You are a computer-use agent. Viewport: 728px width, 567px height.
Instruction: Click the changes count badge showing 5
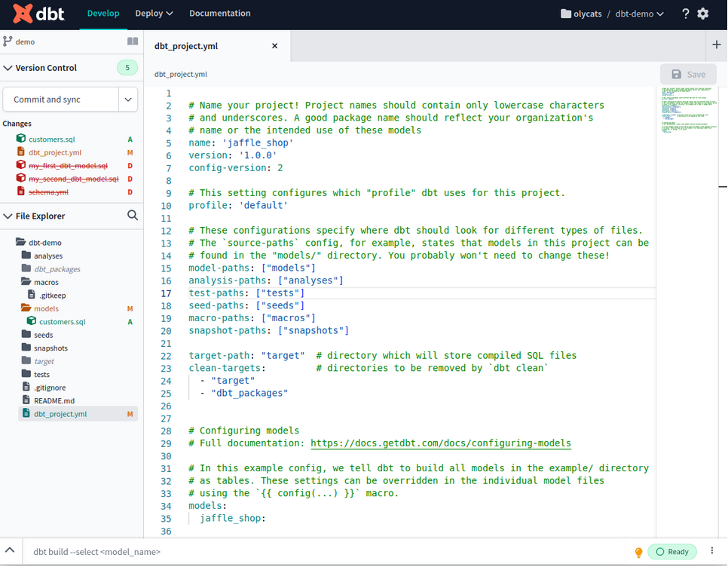click(x=127, y=68)
